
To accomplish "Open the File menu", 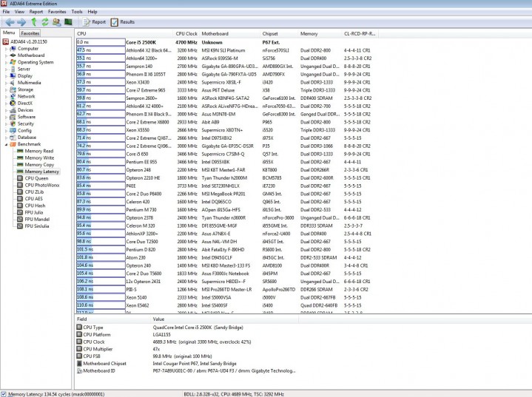I will point(6,12).
